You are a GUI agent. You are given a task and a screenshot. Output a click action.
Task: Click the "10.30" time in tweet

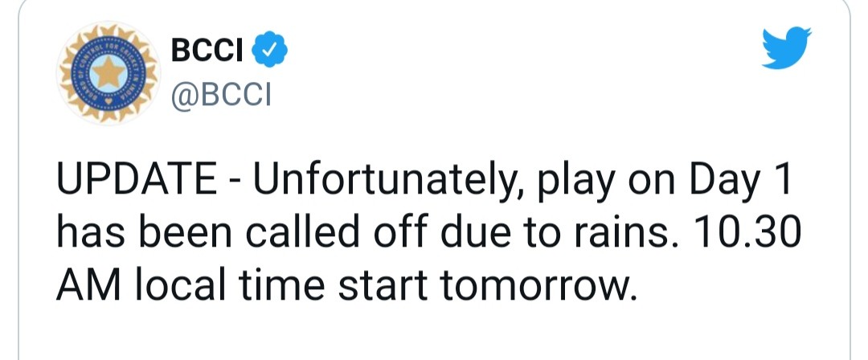pos(743,233)
